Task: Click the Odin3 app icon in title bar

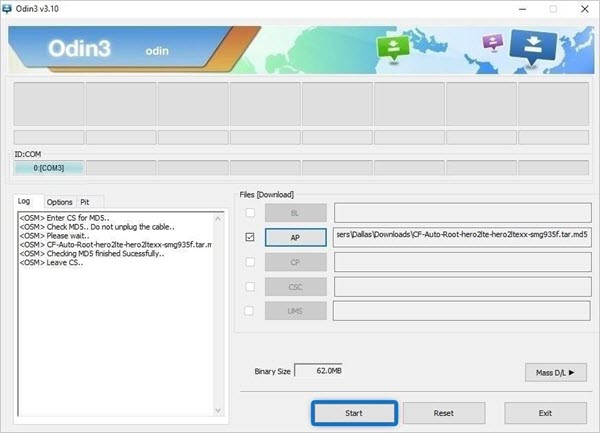Action: click(x=11, y=9)
